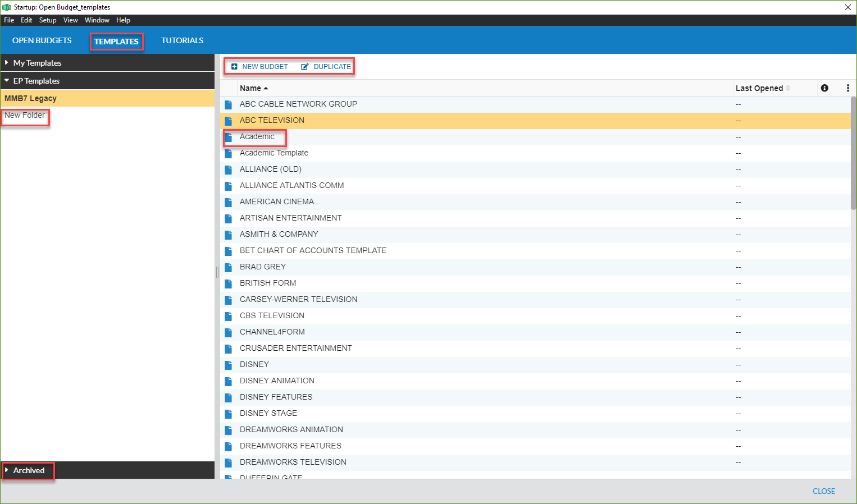
Task: Click the document icon beside DISNEY ANIMATION
Action: [x=229, y=381]
